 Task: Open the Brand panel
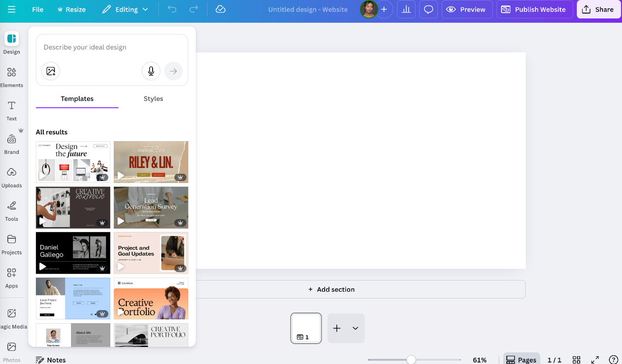[12, 143]
